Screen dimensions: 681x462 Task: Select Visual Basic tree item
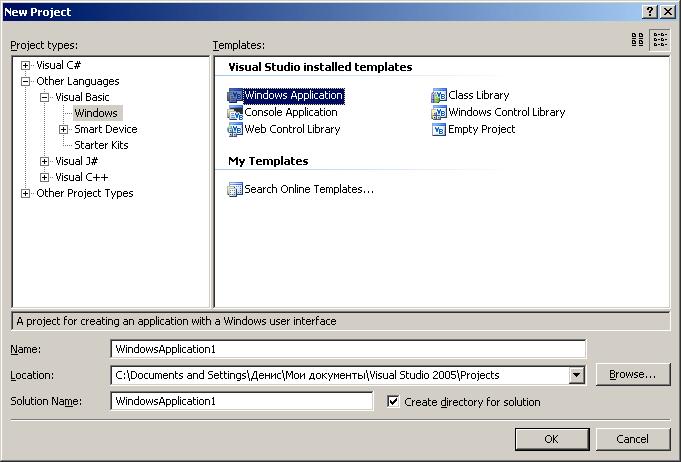[x=82, y=97]
